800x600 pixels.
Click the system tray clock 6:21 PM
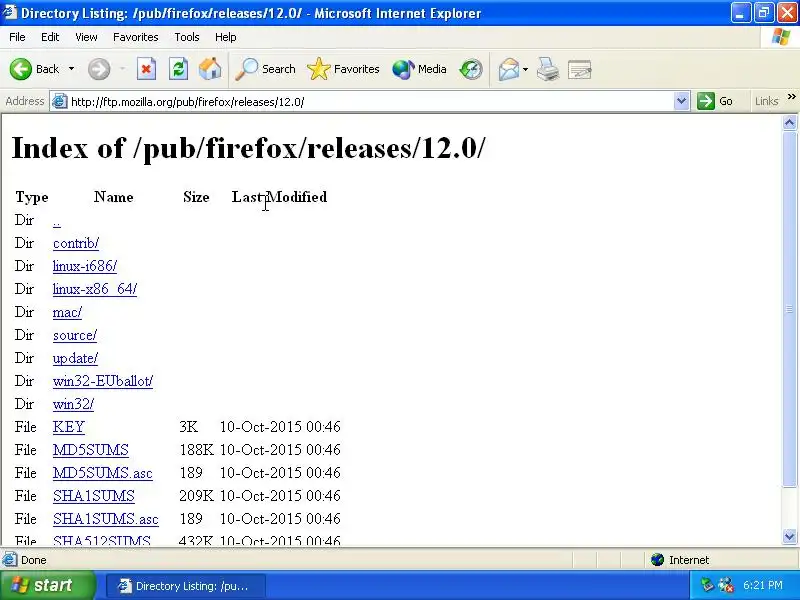tap(763, 585)
